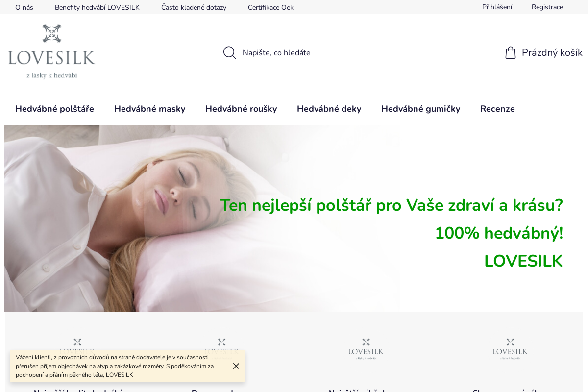Click the third LOVESILK benefit logo
Viewport: 588px width, 392px height.
click(366, 349)
